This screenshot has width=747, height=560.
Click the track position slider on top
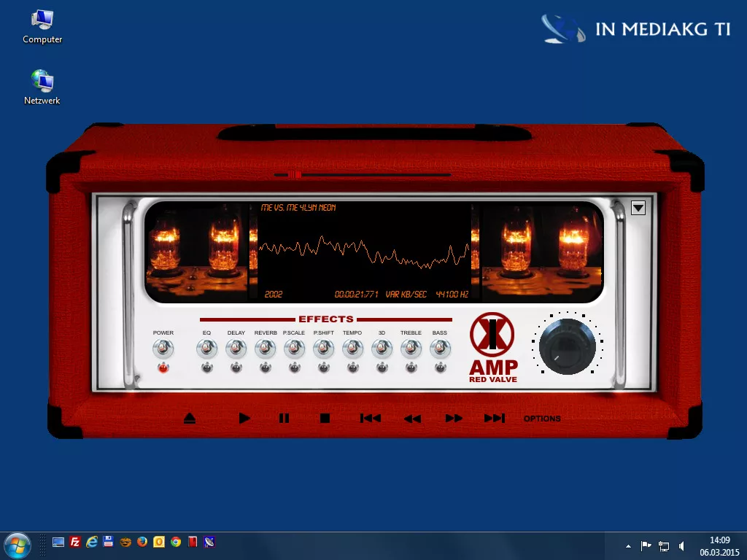(x=295, y=175)
